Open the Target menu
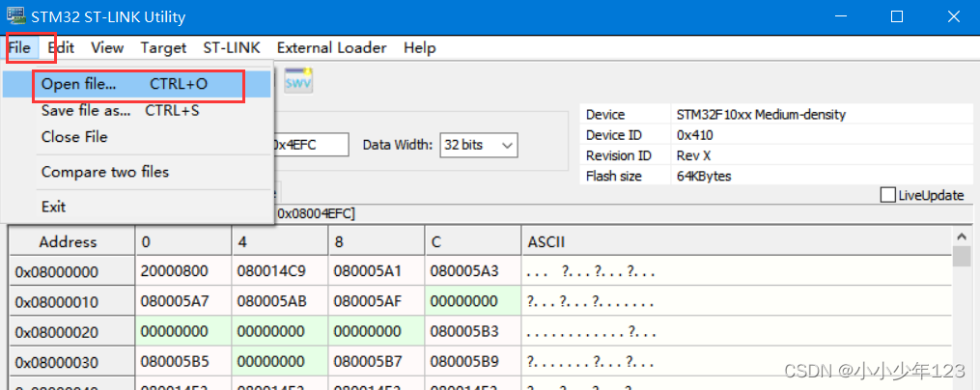980x390 pixels. (x=163, y=47)
